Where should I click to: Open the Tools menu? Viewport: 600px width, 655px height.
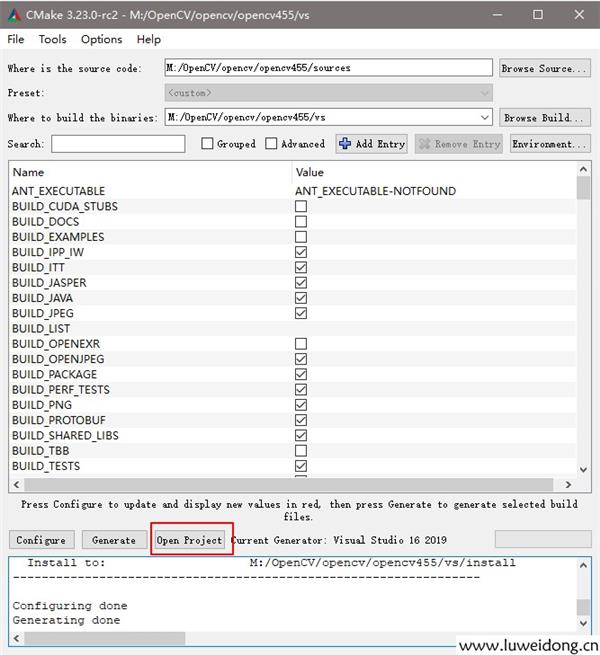(x=53, y=39)
